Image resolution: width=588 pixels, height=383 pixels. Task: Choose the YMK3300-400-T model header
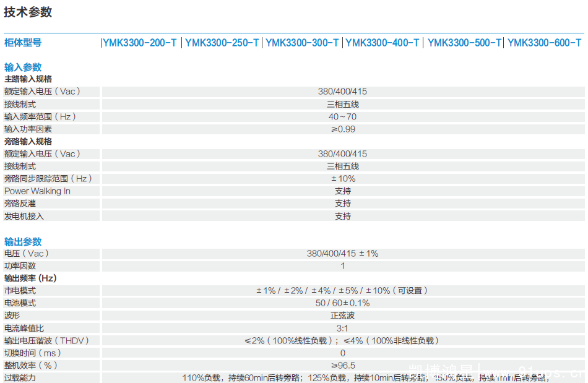(x=383, y=43)
